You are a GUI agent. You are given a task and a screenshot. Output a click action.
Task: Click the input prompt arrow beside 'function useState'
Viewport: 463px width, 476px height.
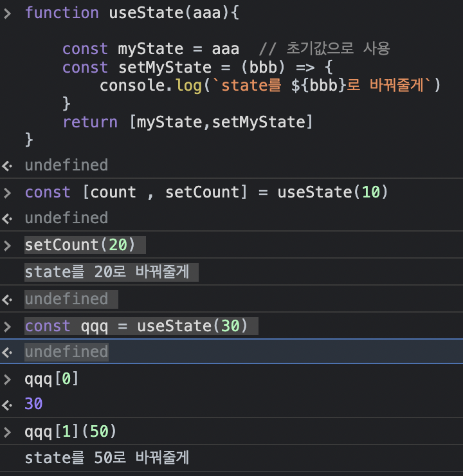click(7, 14)
